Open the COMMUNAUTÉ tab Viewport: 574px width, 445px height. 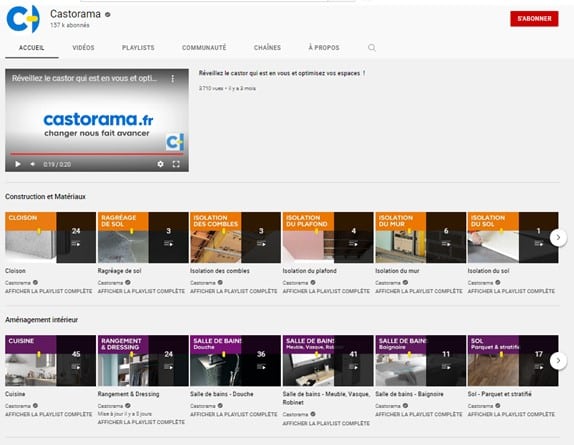[204, 48]
